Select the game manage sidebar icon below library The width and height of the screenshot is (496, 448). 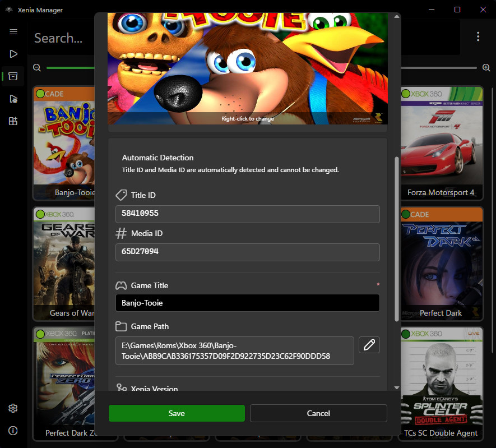tap(13, 99)
